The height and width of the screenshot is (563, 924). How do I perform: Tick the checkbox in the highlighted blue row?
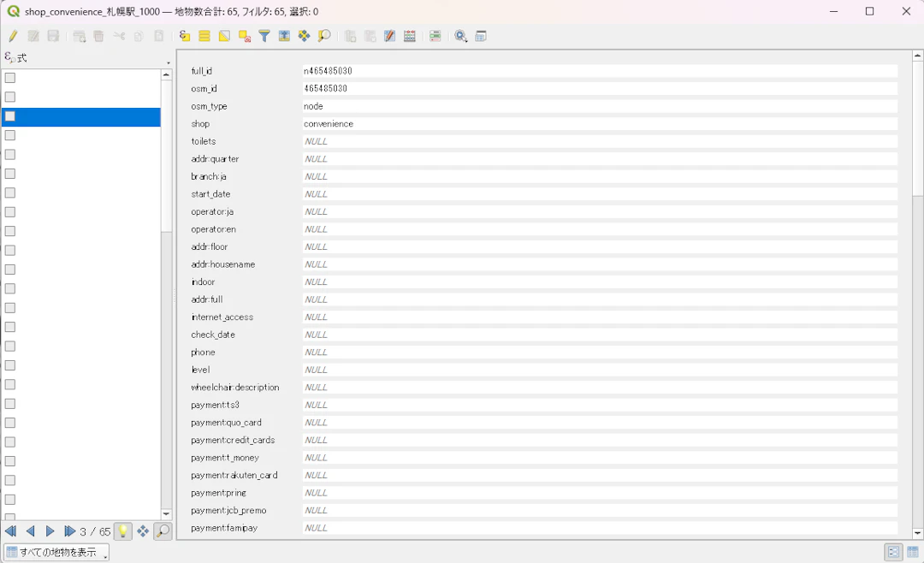pyautogui.click(x=10, y=116)
